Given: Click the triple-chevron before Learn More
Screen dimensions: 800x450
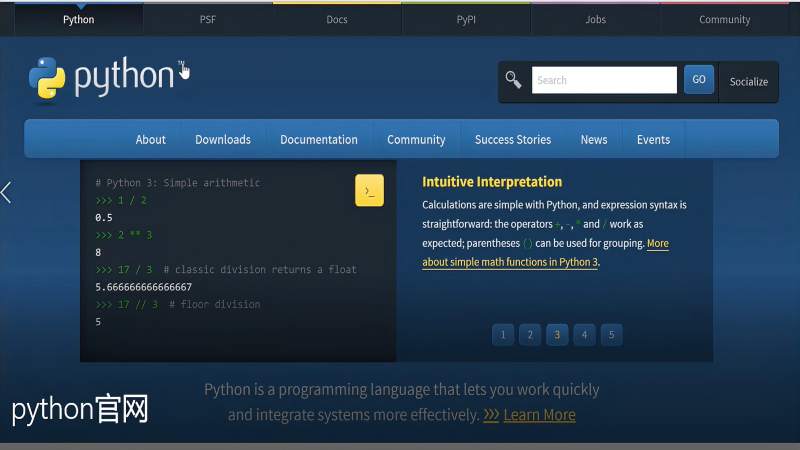Looking at the screenshot, I should [491, 415].
